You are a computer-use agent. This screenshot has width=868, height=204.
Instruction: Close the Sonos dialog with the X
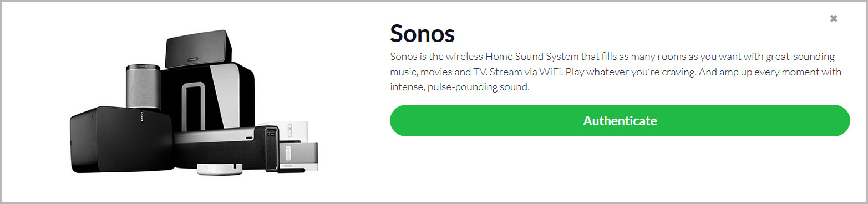coord(833,18)
